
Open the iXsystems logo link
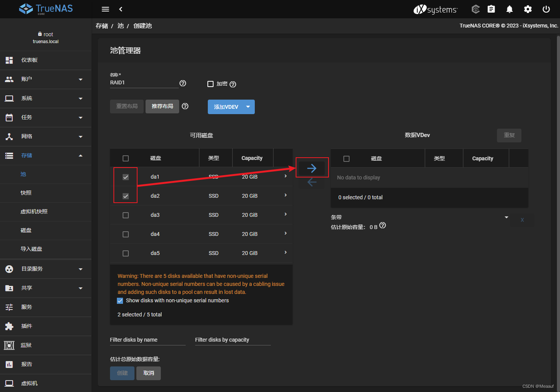tap(435, 9)
